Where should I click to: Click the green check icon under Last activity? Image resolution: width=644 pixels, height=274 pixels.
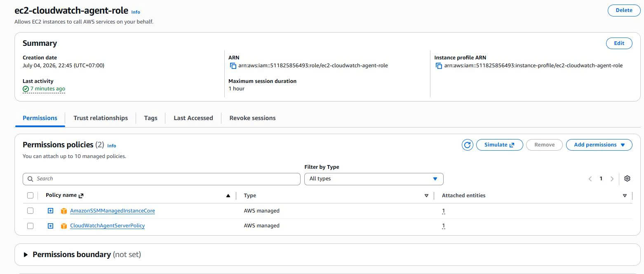click(26, 89)
